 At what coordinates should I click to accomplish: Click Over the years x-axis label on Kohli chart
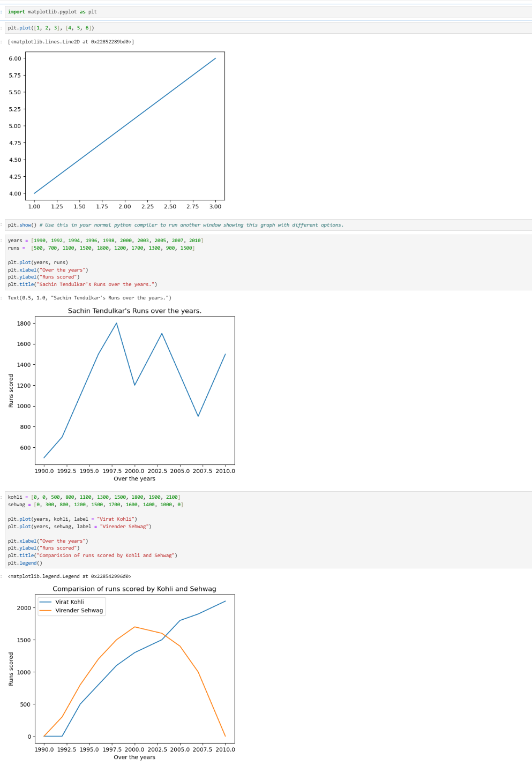pyautogui.click(x=134, y=757)
